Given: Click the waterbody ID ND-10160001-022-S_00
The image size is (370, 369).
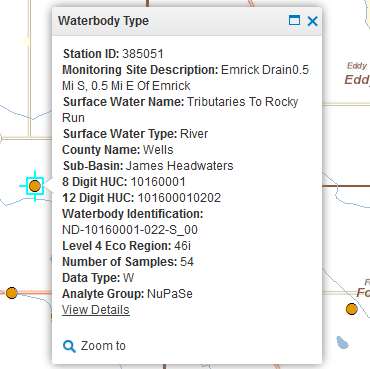Looking at the screenshot, I should pos(130,230).
